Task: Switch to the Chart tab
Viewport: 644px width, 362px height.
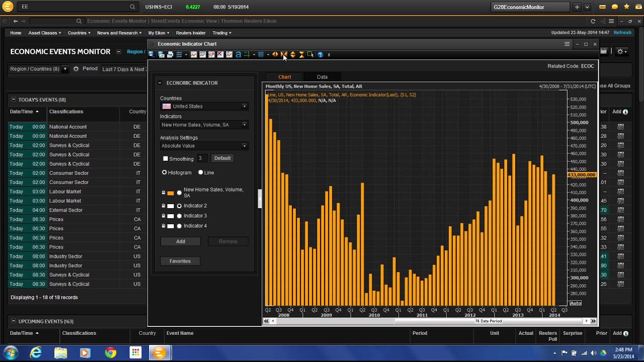Action: pos(285,77)
